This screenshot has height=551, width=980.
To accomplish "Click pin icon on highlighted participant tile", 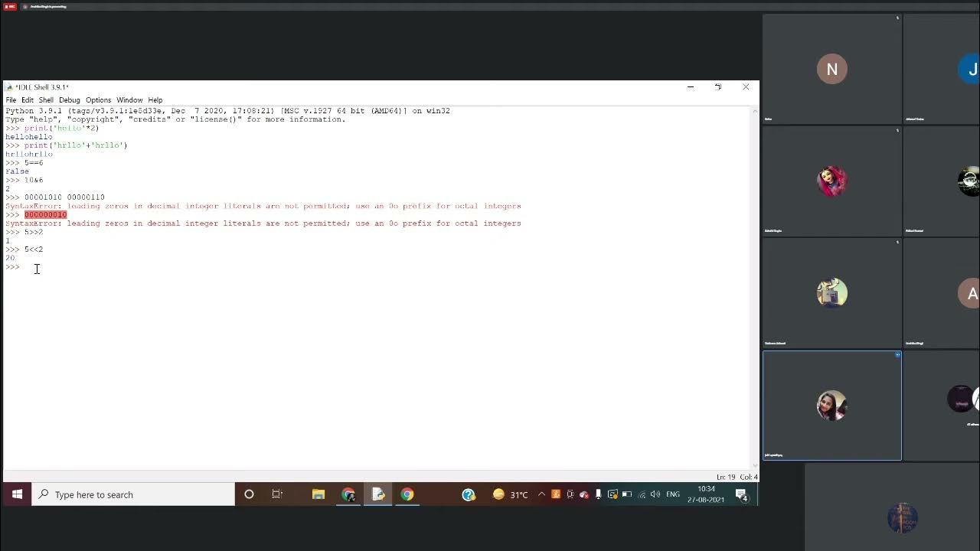I will coord(897,355).
